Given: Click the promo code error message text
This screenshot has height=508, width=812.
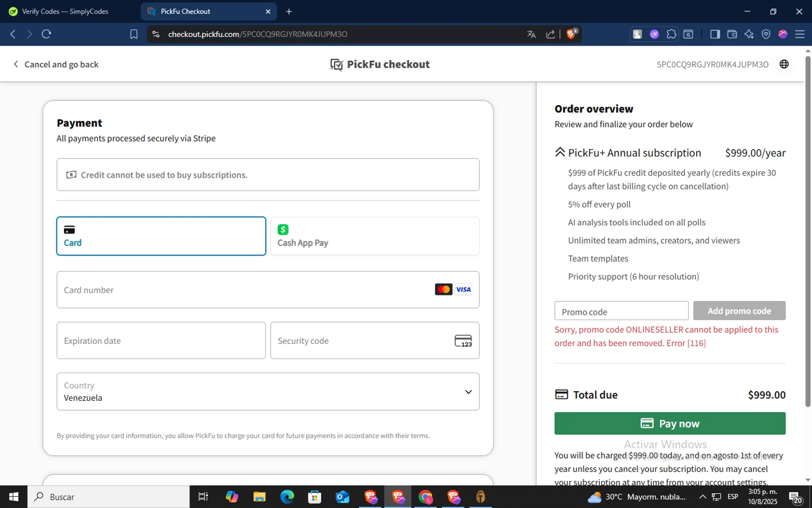Looking at the screenshot, I should click(x=666, y=336).
